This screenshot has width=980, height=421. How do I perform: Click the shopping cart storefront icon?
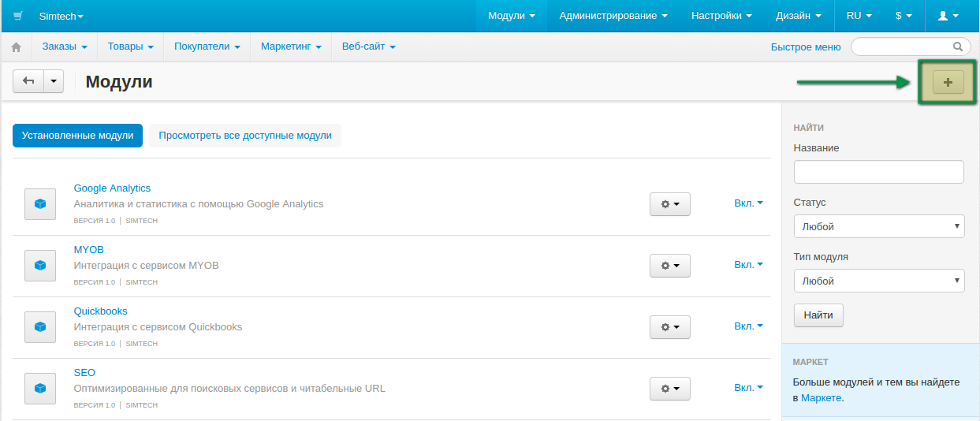pyautogui.click(x=18, y=16)
